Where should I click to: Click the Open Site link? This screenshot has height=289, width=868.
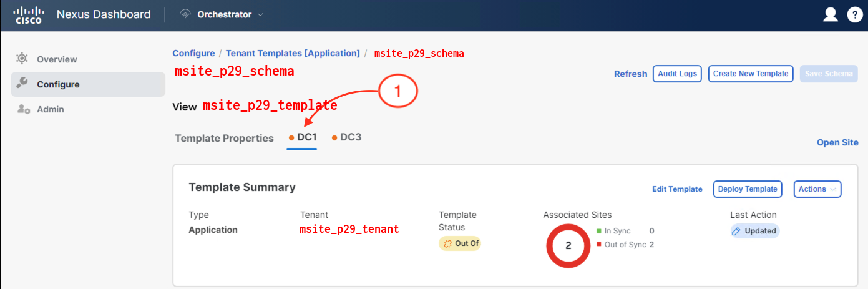(x=837, y=142)
